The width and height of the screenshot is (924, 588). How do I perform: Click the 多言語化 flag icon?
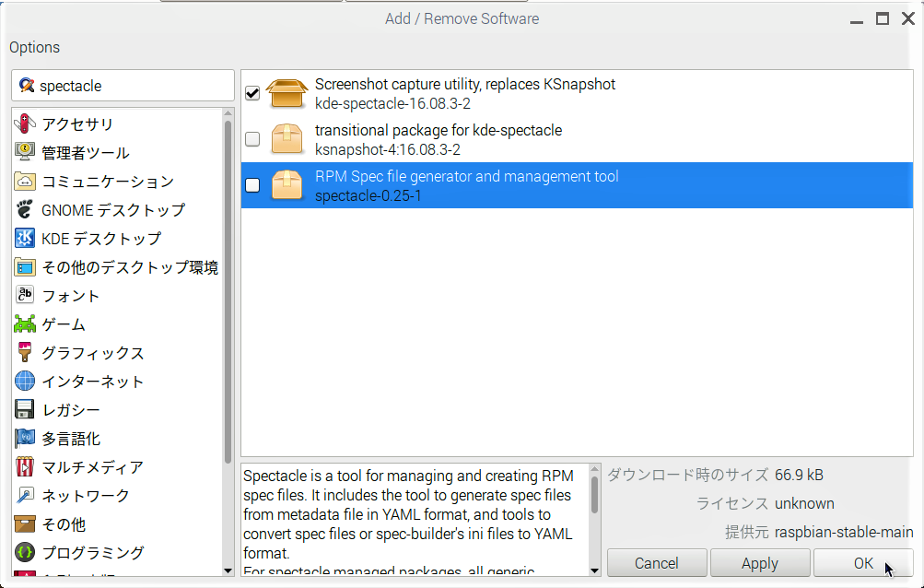(x=25, y=438)
